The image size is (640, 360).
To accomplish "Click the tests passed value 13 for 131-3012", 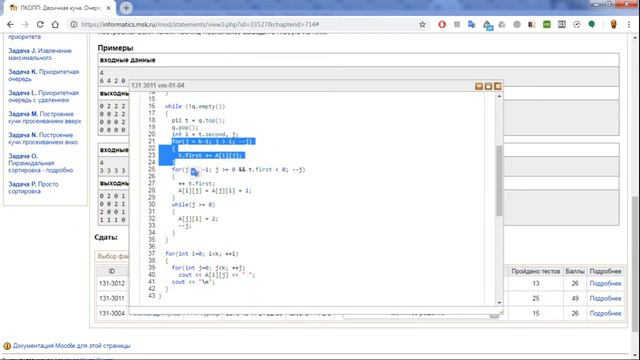I will pyautogui.click(x=536, y=283).
